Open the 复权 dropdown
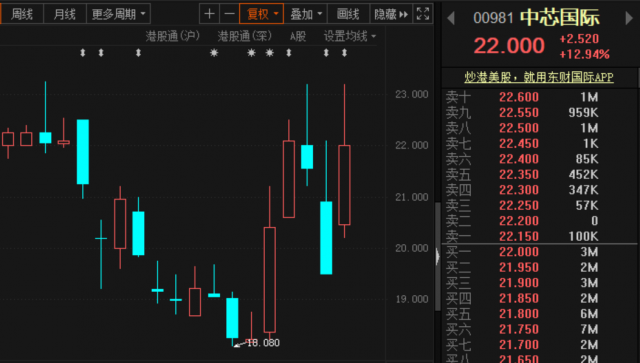The height and width of the screenshot is (363, 640). (x=262, y=14)
